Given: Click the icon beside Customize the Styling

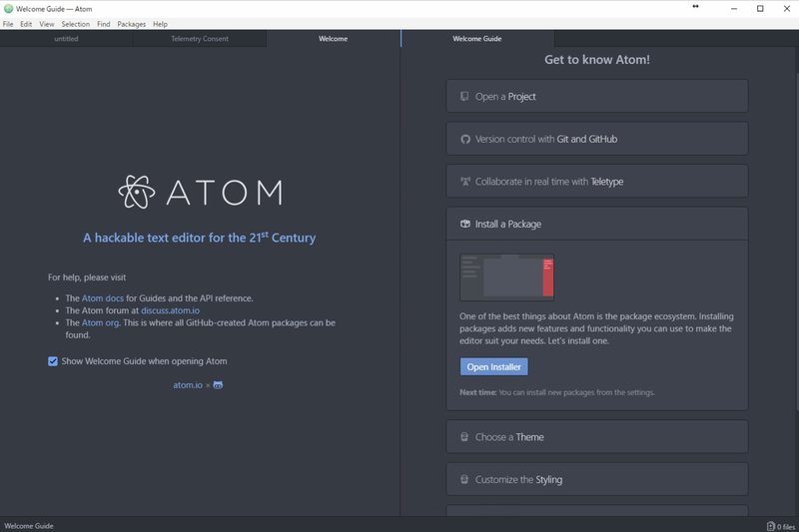Looking at the screenshot, I should [464, 480].
